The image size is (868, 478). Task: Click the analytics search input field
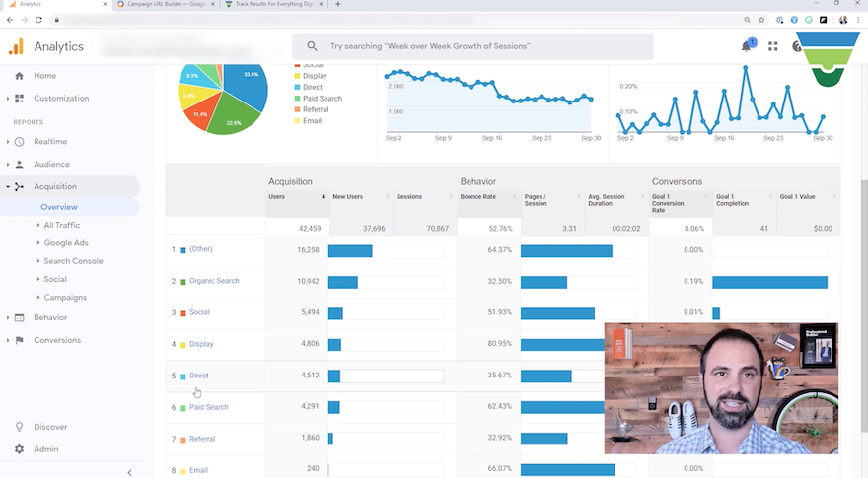[472, 46]
